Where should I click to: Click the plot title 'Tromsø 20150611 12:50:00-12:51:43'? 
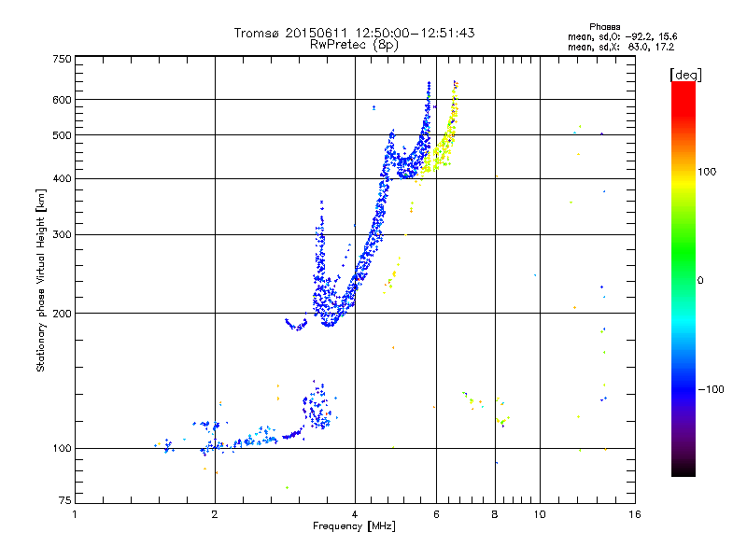(x=354, y=33)
